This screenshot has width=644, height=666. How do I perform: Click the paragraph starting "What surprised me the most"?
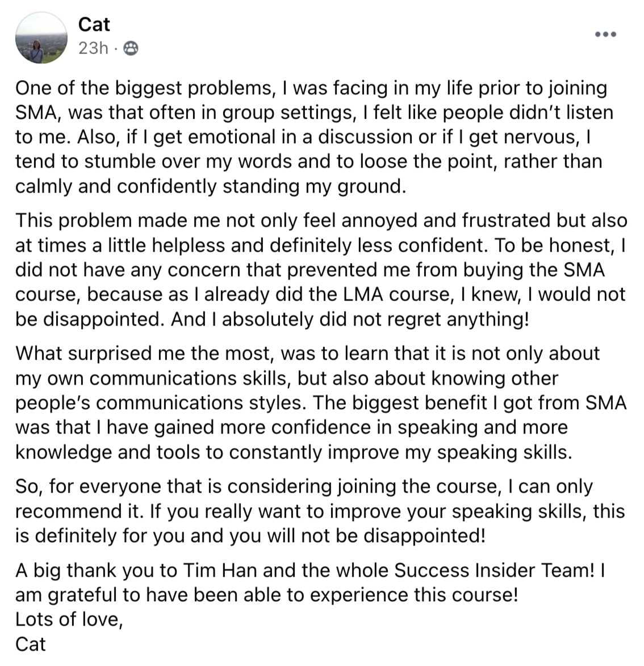(x=321, y=402)
